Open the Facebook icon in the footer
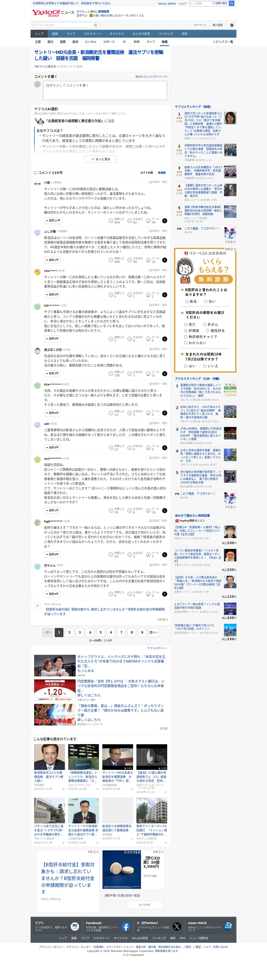Image resolution: width=267 pixels, height=980 pixels. pyautogui.click(x=126, y=926)
